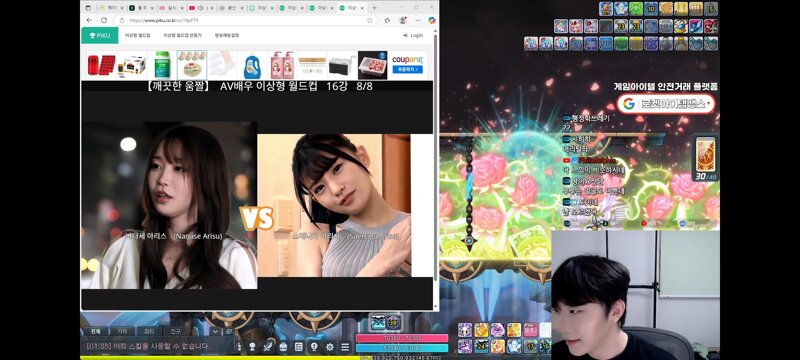Image resolution: width=800 pixels, height=360 pixels.
Task: Bookmark this page with the star icon
Action: (369, 20)
